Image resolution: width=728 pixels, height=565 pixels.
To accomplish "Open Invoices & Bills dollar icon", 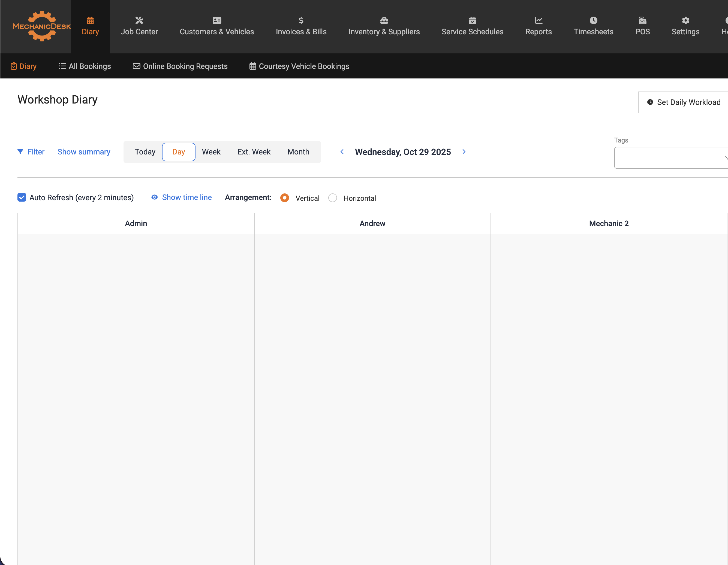I will point(301,21).
